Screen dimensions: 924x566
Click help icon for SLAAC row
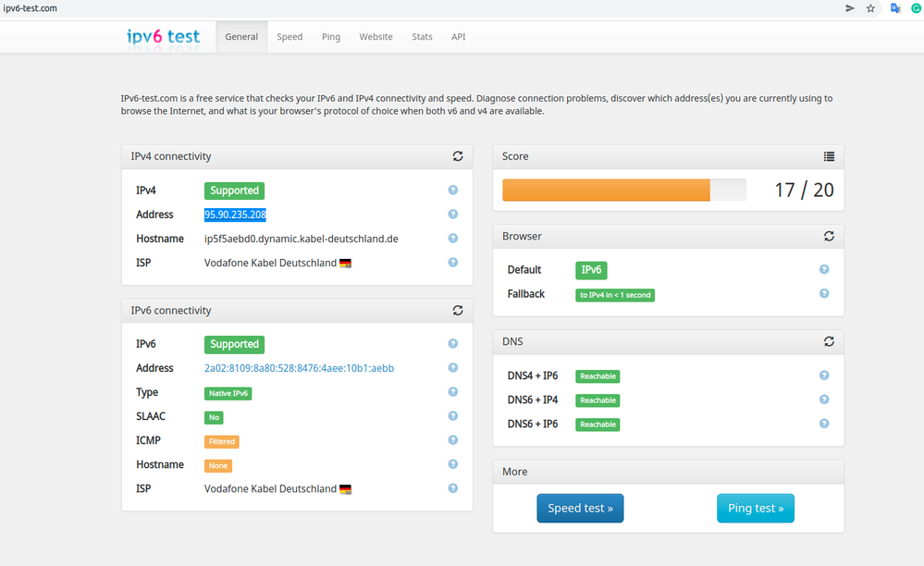(x=453, y=416)
